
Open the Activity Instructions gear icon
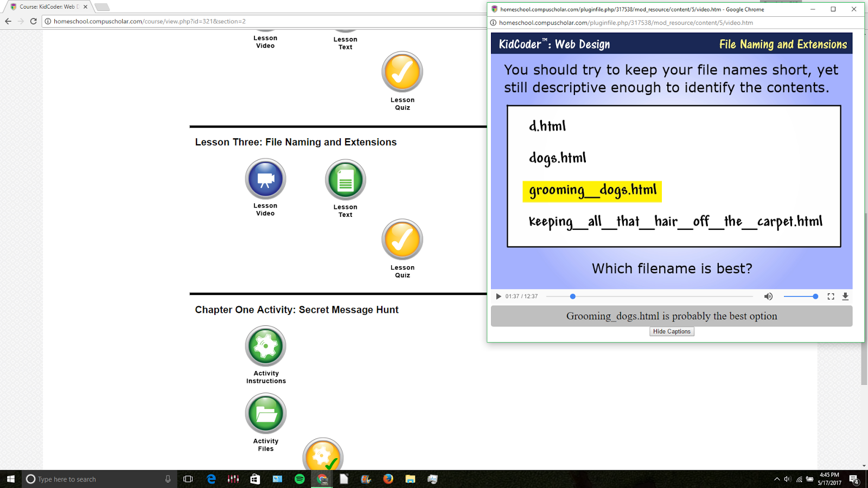(x=266, y=346)
